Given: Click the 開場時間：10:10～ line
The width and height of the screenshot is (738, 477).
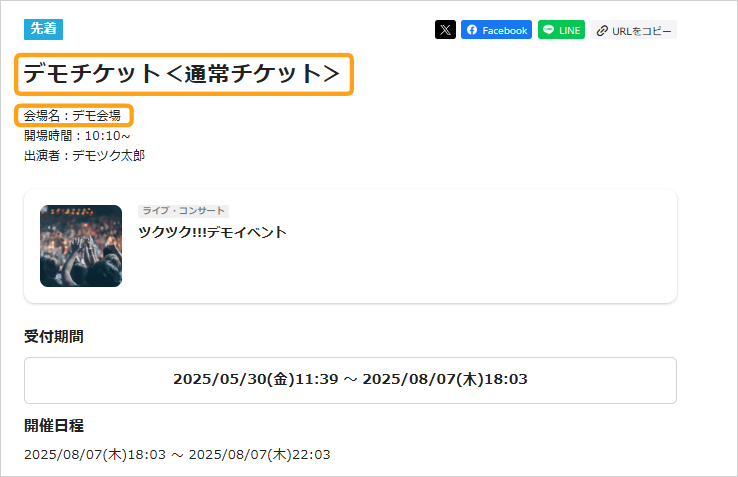Looking at the screenshot, I should pos(77,135).
